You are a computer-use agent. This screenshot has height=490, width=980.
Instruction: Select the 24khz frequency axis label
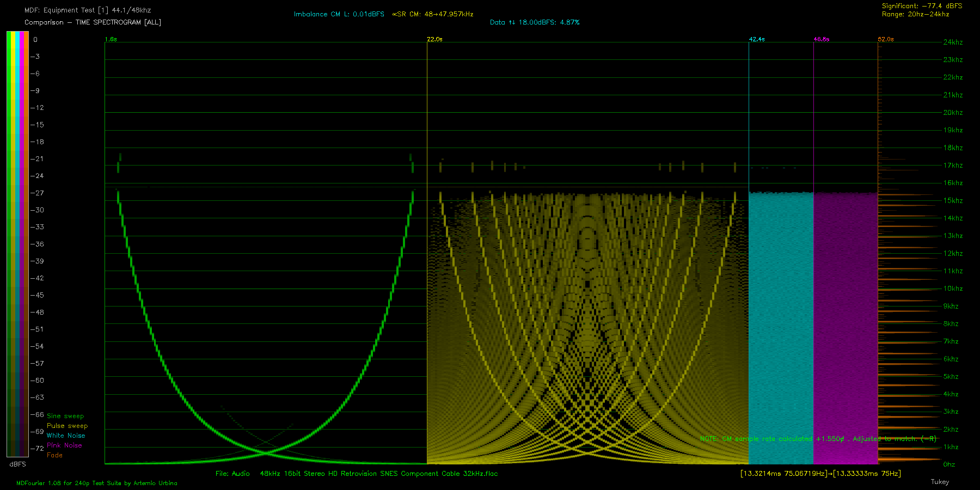tap(953, 42)
